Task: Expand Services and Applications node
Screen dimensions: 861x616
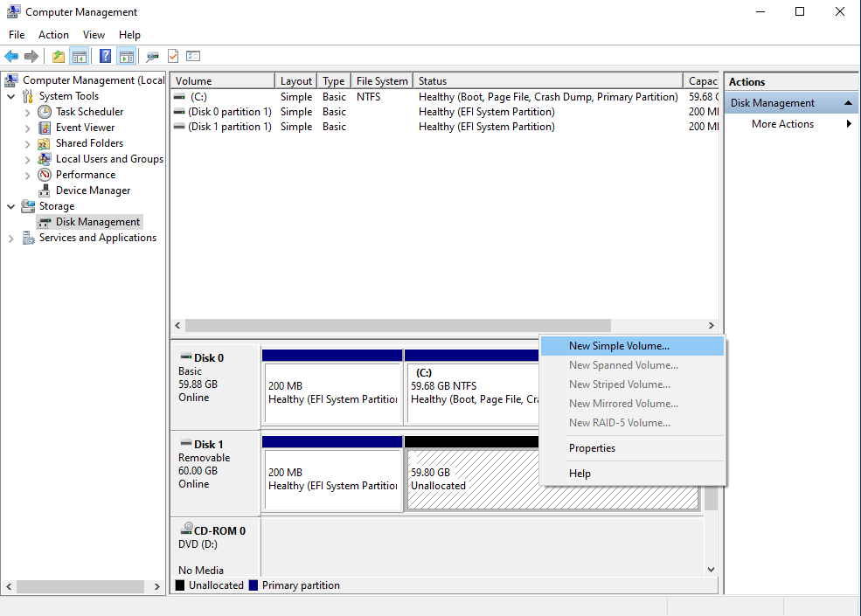Action: (10, 239)
